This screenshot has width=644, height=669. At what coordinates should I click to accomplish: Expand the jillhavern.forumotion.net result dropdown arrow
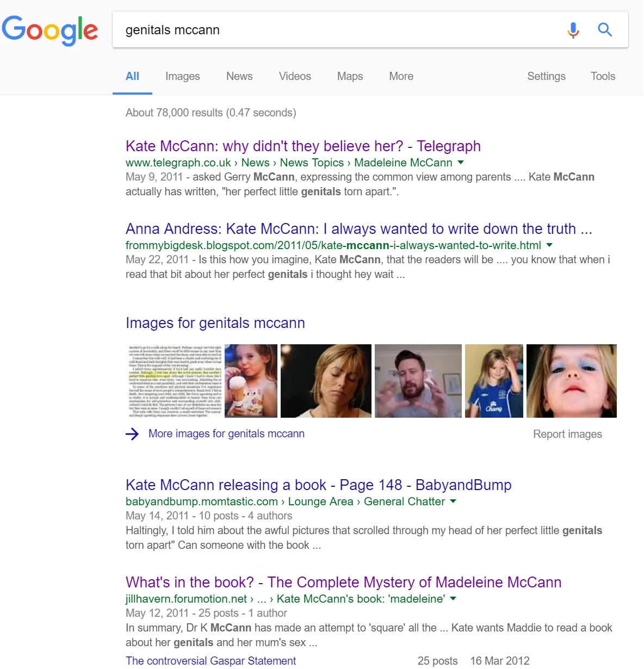tap(453, 598)
